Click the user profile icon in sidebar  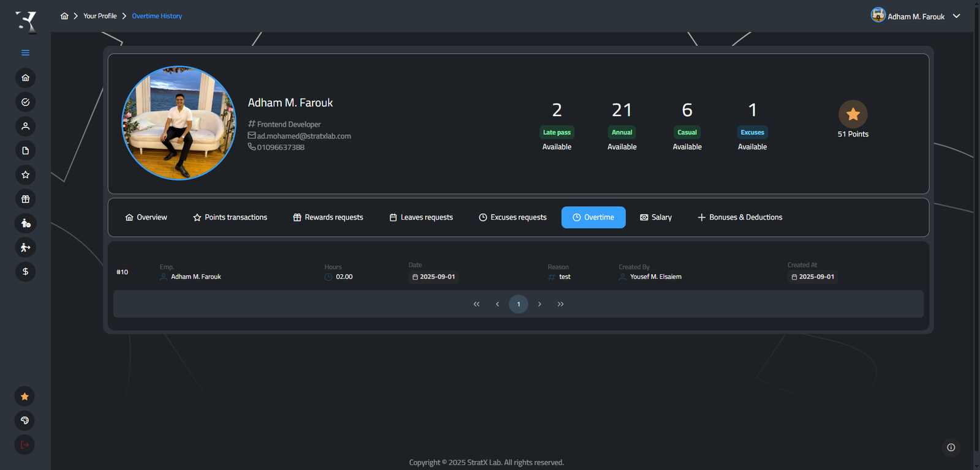click(25, 126)
